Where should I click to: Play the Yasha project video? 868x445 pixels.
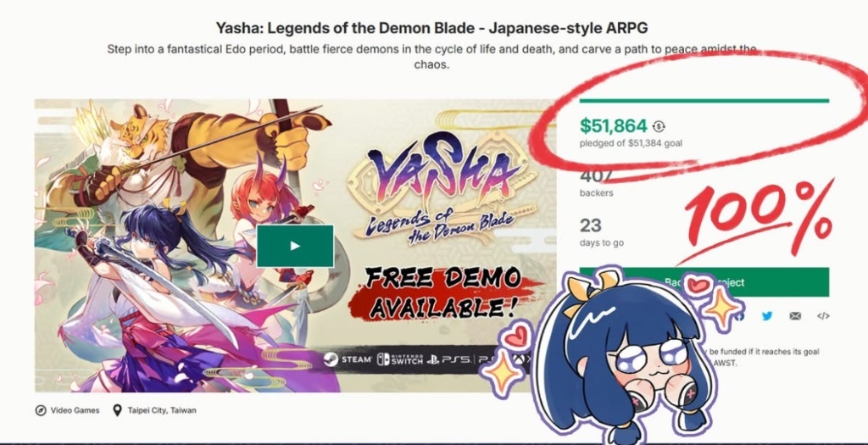tap(295, 246)
